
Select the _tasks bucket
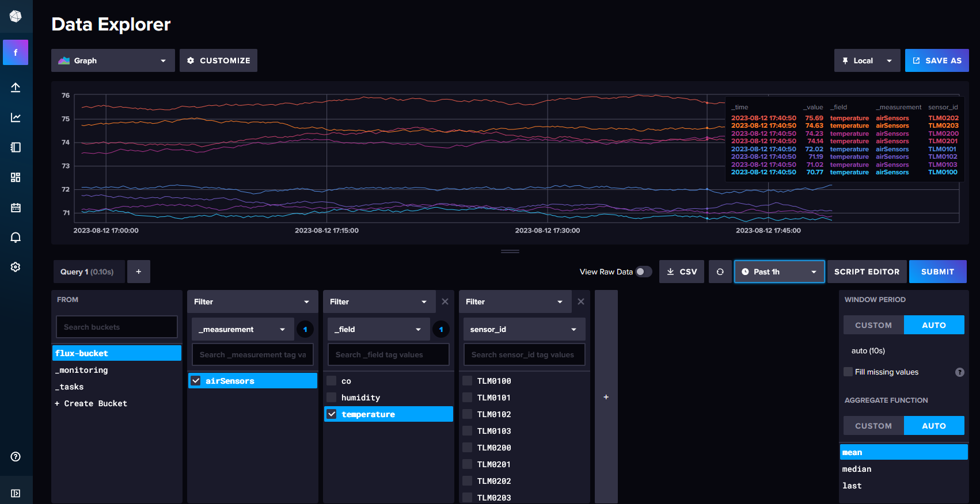tap(117, 387)
